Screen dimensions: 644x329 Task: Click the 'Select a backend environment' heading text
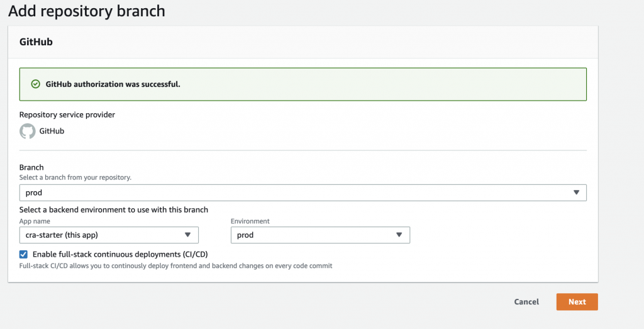[x=114, y=209]
